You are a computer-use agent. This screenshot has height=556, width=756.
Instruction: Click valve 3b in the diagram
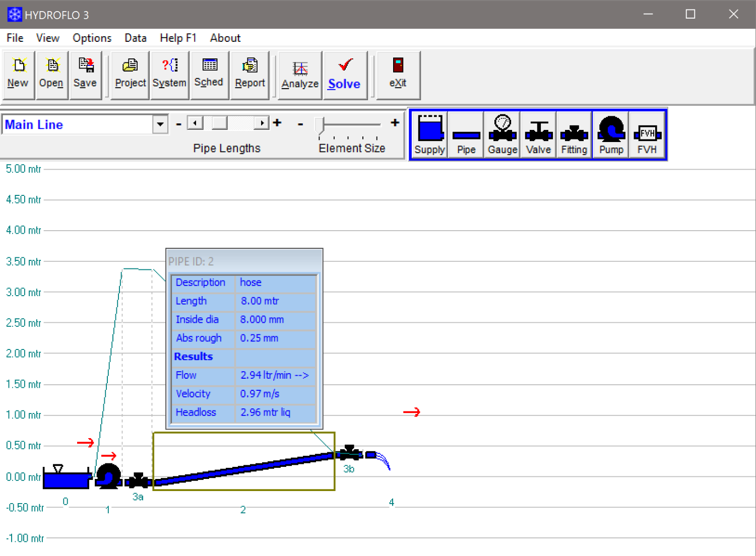coord(350,452)
